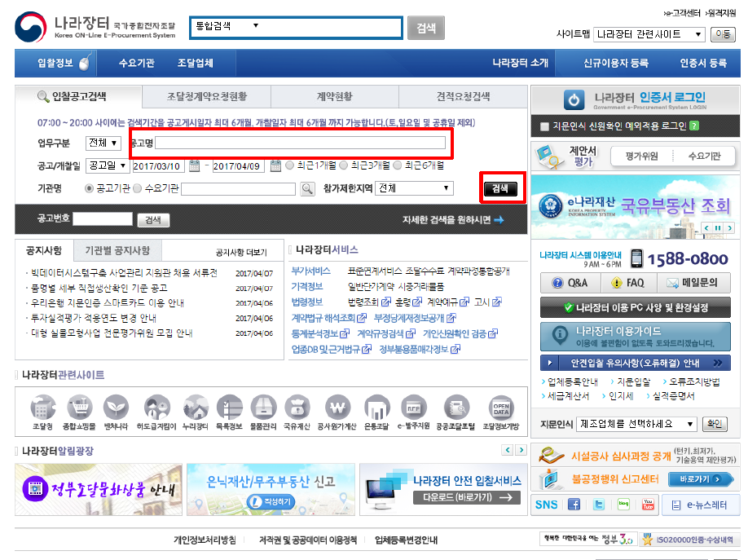Viewport: 748px width, 560px height.
Task: Click the 이동 go button
Action: tap(723, 34)
